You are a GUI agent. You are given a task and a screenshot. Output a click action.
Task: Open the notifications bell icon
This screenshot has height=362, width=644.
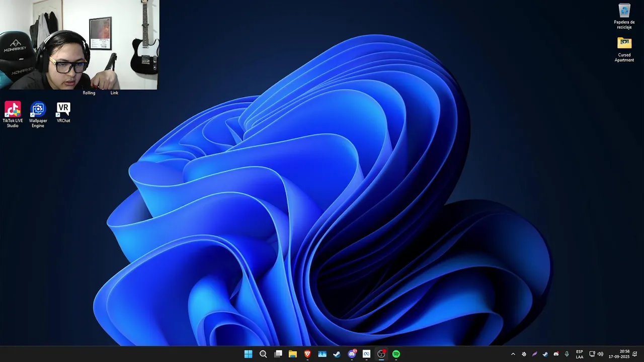(x=635, y=354)
